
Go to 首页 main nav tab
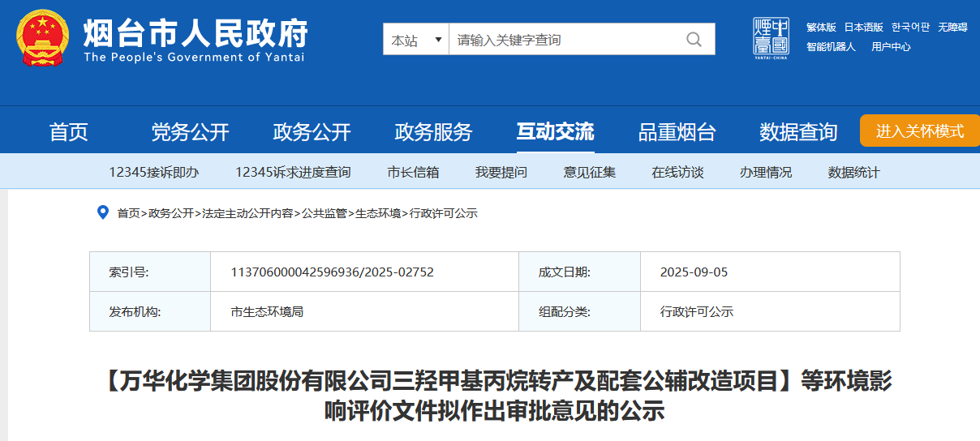pyautogui.click(x=69, y=131)
